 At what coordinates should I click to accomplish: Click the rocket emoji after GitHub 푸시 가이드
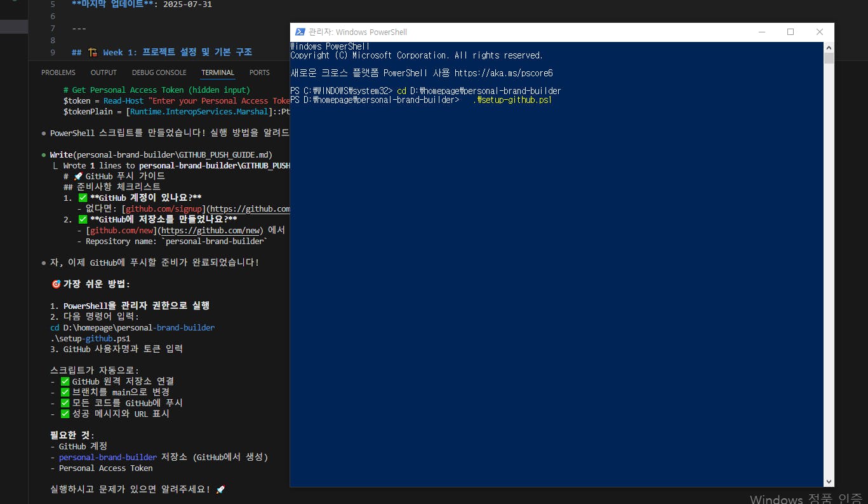coord(79,176)
